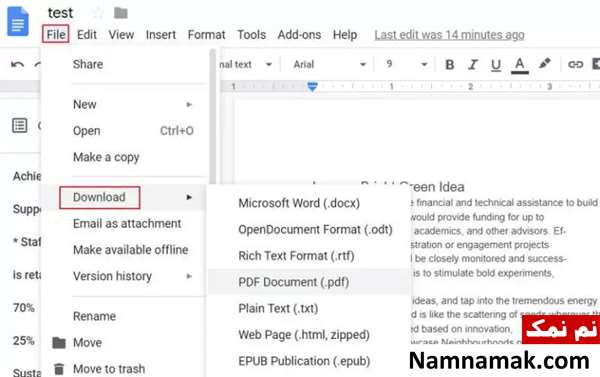The width and height of the screenshot is (600, 377).
Task: Open the Tools menu
Action: (251, 34)
